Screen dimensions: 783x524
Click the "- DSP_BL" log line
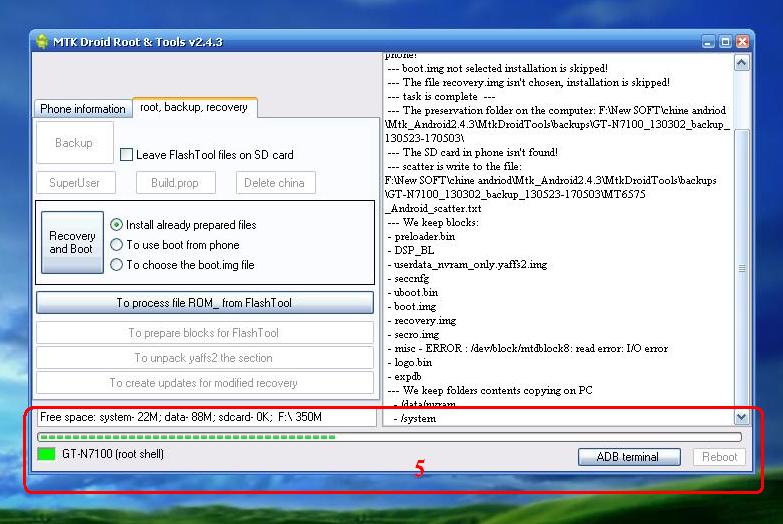(411, 250)
